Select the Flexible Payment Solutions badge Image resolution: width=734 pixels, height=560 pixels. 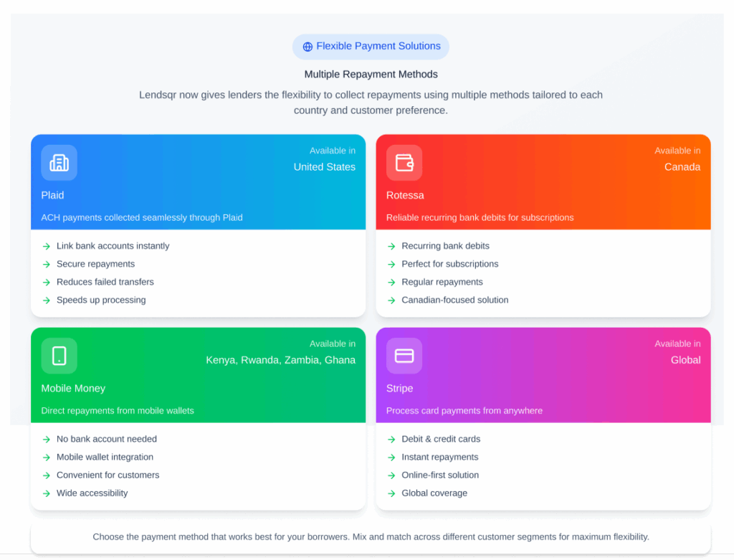371,47
